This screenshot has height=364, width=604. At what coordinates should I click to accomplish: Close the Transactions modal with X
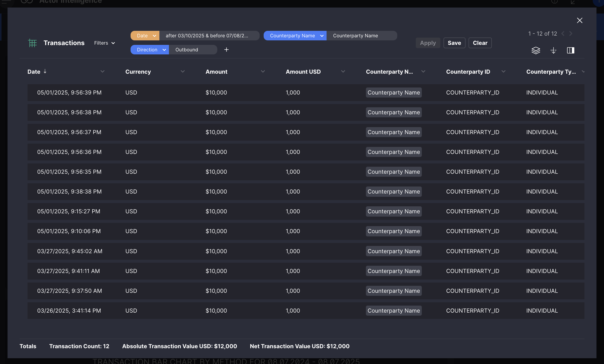tap(579, 20)
